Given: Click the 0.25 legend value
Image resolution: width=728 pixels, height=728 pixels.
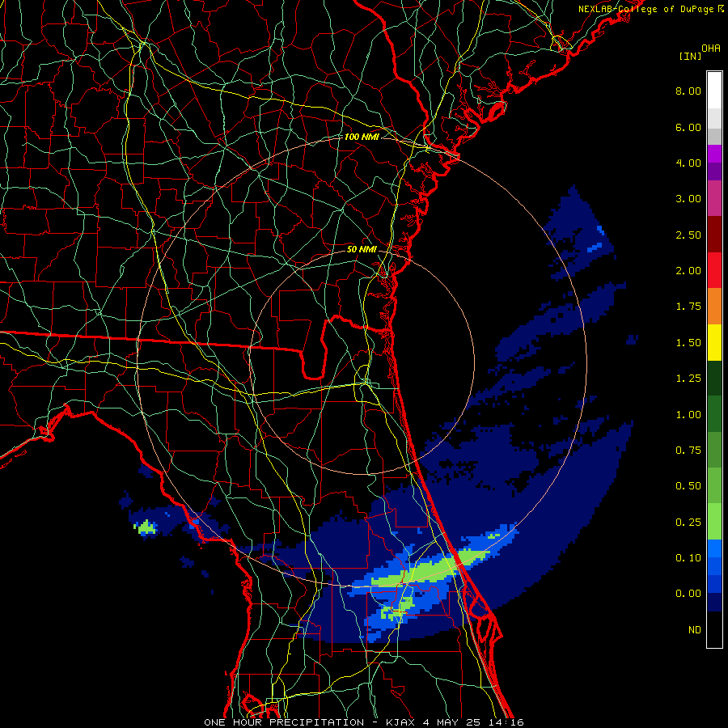Looking at the screenshot, I should point(688,523).
